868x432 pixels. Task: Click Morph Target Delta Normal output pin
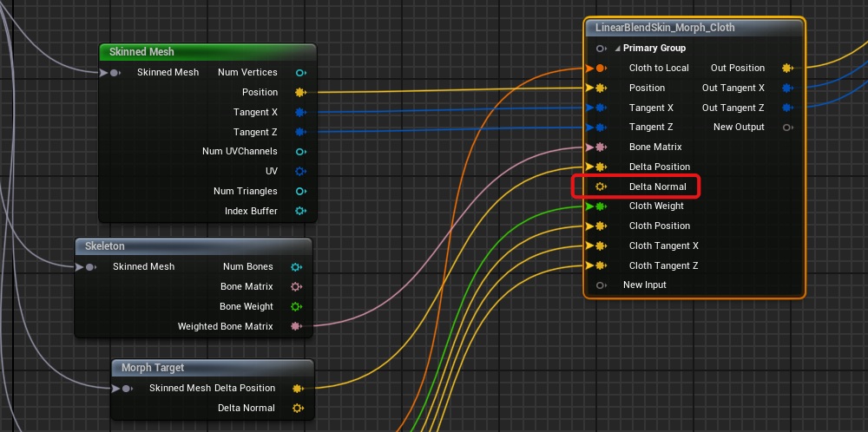[298, 408]
